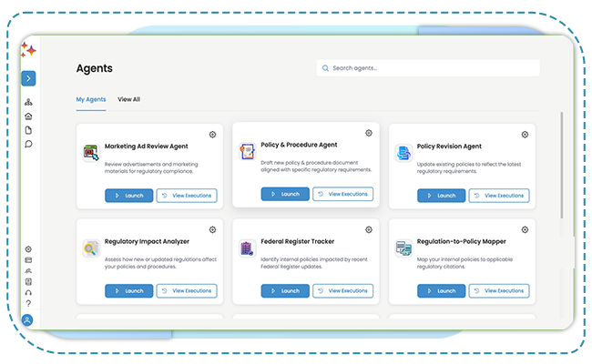View Executions for Federal Register Tracker

coord(342,291)
